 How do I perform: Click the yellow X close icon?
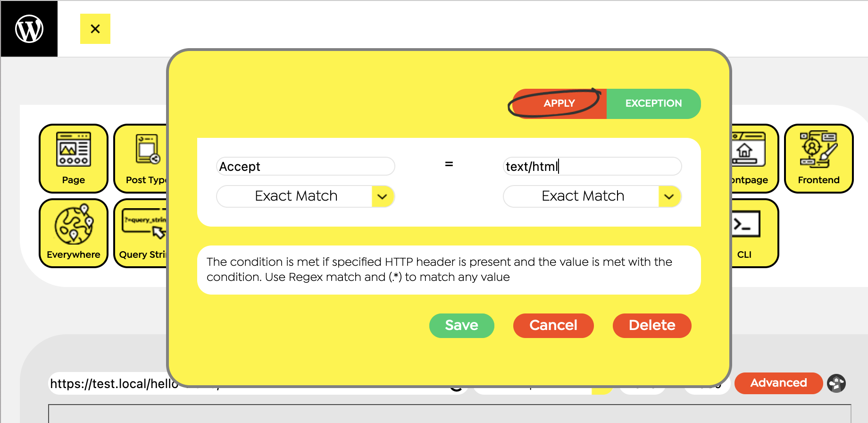[x=95, y=29]
